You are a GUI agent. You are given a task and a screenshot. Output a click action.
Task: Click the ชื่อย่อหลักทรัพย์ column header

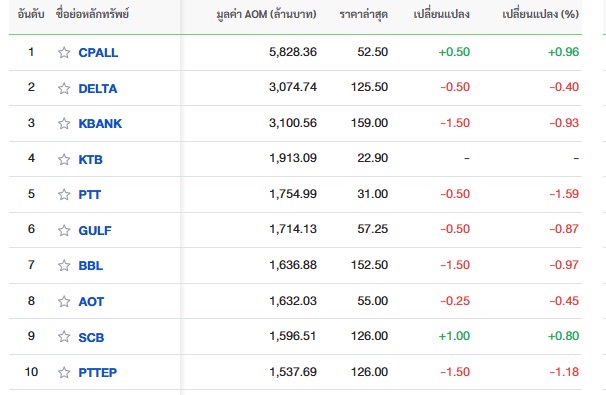(92, 14)
